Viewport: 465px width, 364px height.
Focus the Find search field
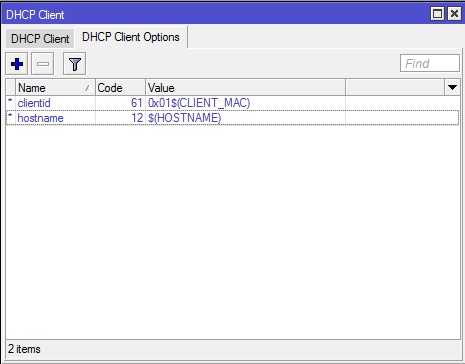coord(430,63)
